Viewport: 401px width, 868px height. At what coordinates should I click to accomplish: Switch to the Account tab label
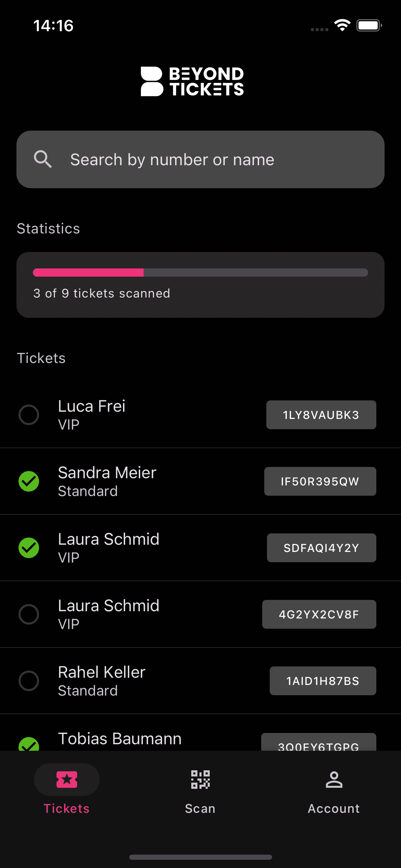(334, 808)
